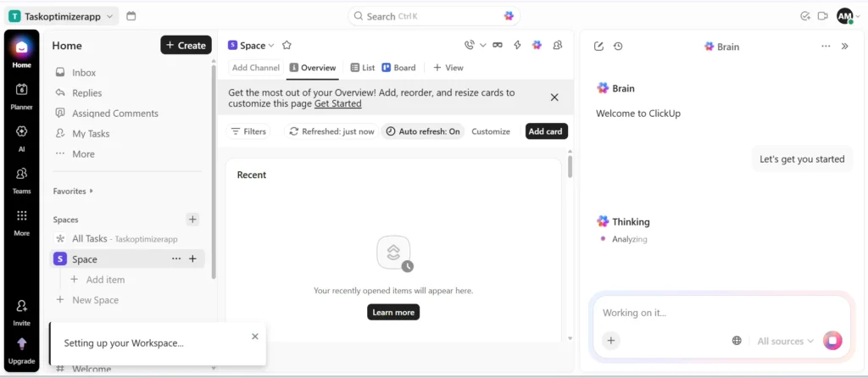Screen dimensions: 868x378
Task: Switch to the Overview tab
Action: click(313, 68)
